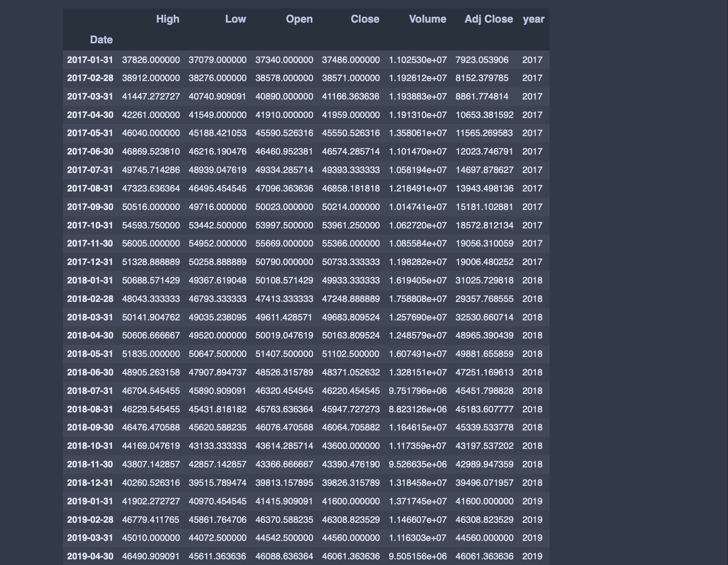728x565 pixels.
Task: Click Open value 50023.000000
Action: [x=284, y=207]
